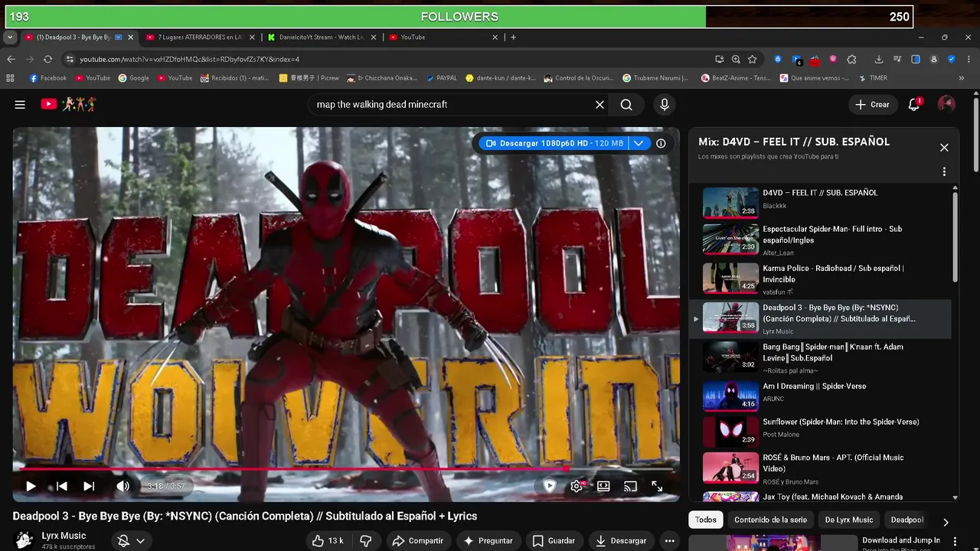Image resolution: width=980 pixels, height=551 pixels.
Task: Open the browser downloads tray
Action: [879, 59]
